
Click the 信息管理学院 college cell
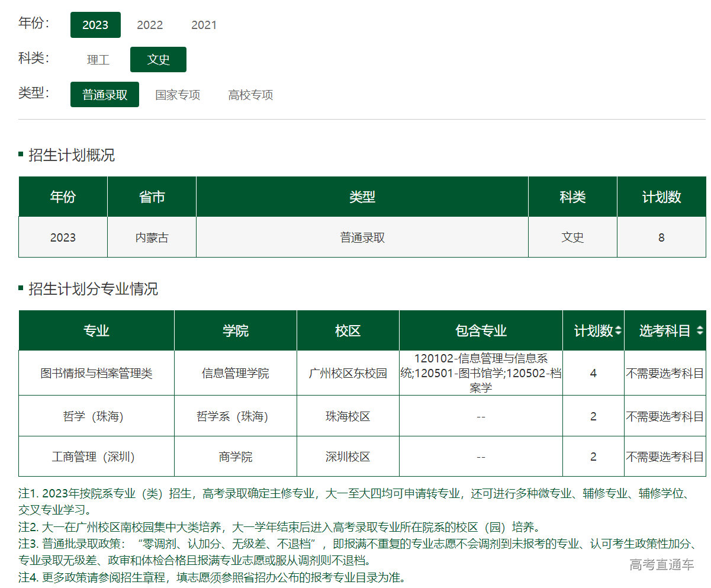pos(236,374)
